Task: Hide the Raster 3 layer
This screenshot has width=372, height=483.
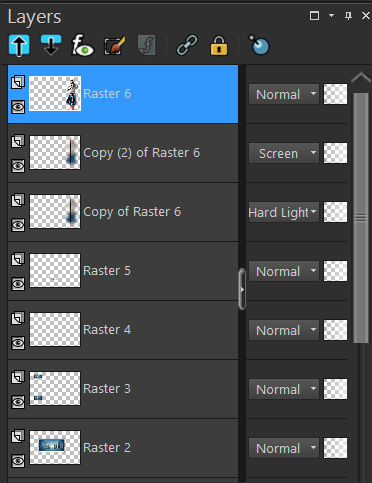Action: click(18, 402)
